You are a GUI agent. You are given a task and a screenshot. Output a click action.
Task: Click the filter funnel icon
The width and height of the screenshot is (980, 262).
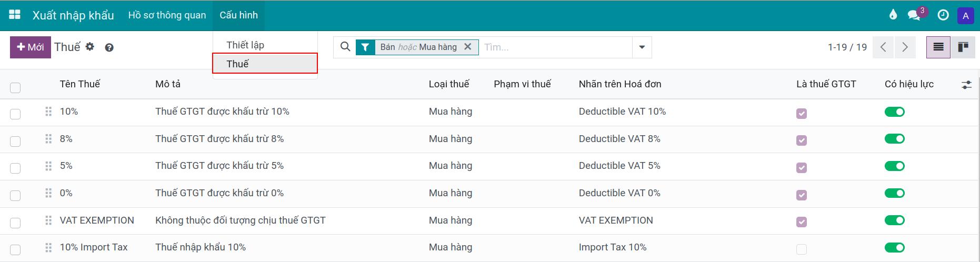(365, 47)
